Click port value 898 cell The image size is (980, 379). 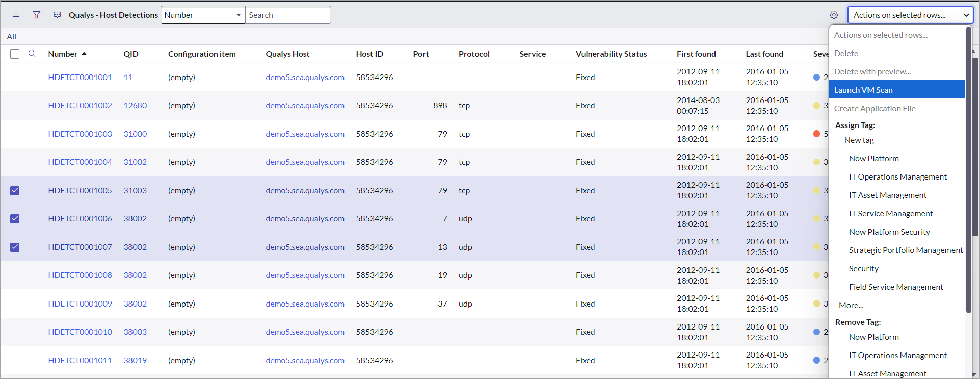[x=440, y=106]
